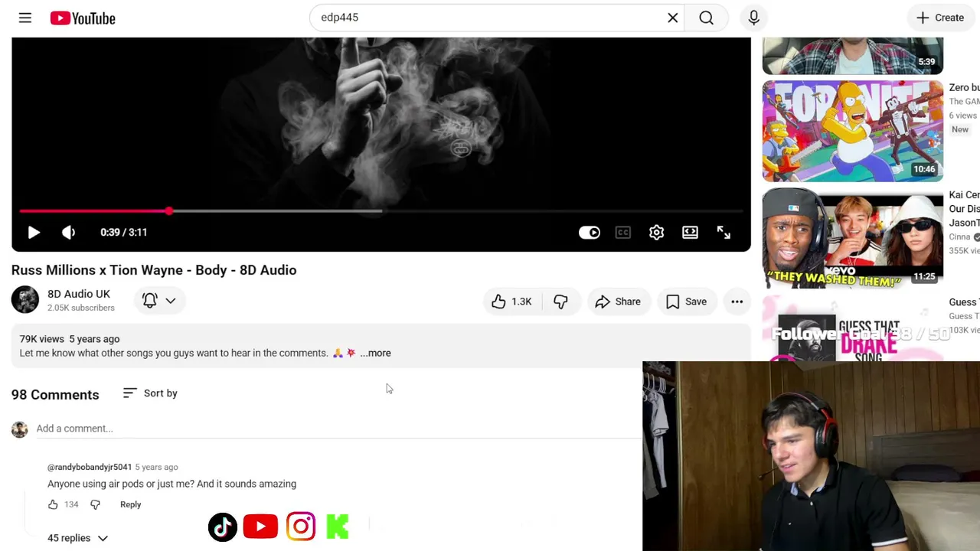Dislike the air pods comment
Viewport: 980px width, 551px height.
[x=95, y=504]
